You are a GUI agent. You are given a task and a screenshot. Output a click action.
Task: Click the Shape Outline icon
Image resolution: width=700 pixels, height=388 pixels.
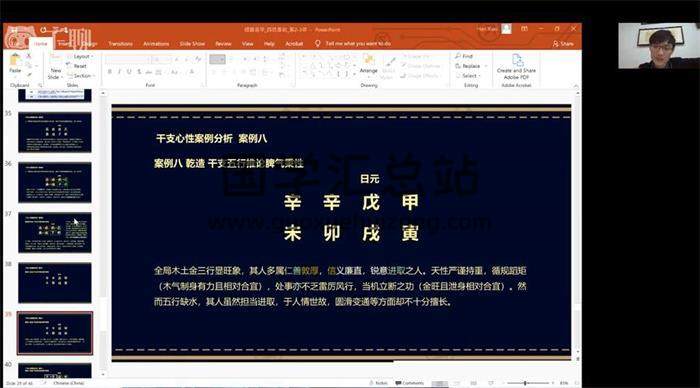click(403, 66)
